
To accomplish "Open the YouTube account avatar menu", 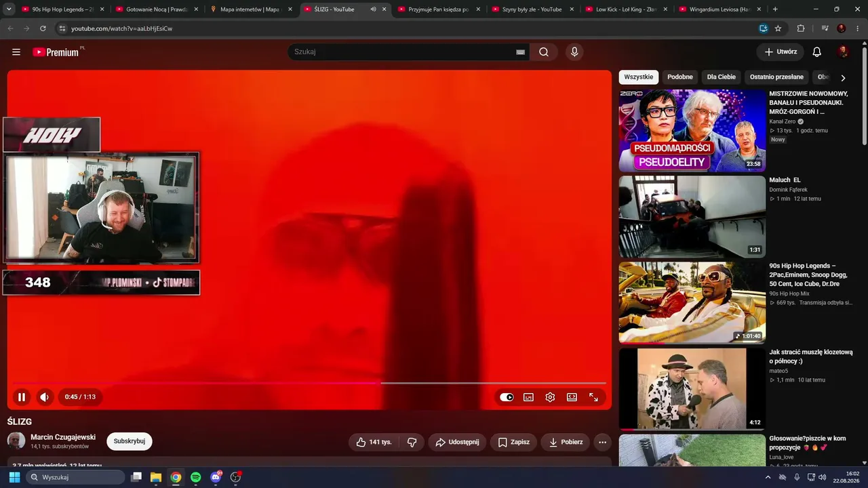I will coord(844,52).
